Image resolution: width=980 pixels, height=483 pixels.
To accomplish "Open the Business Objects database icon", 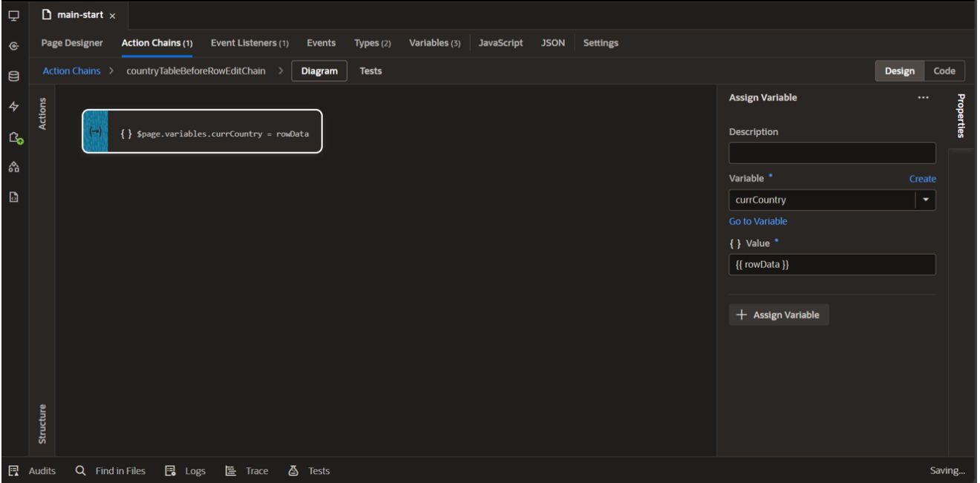I will click(x=13, y=76).
